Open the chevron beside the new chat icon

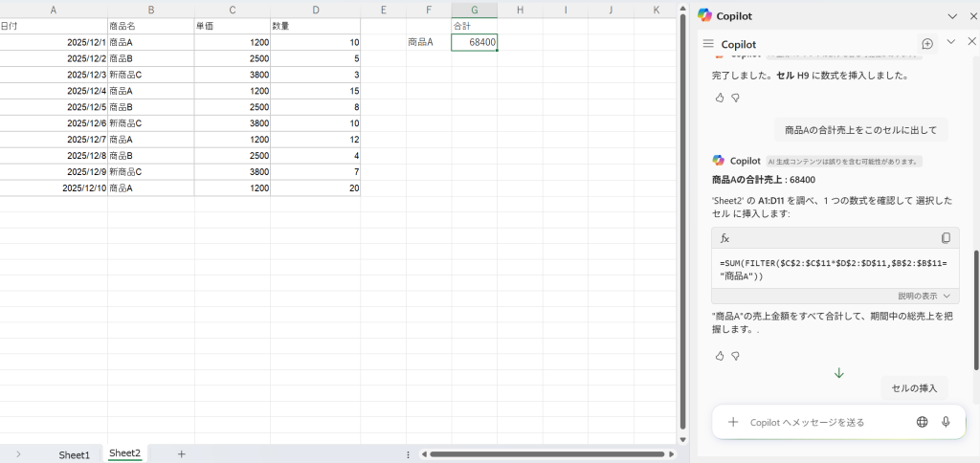point(950,43)
